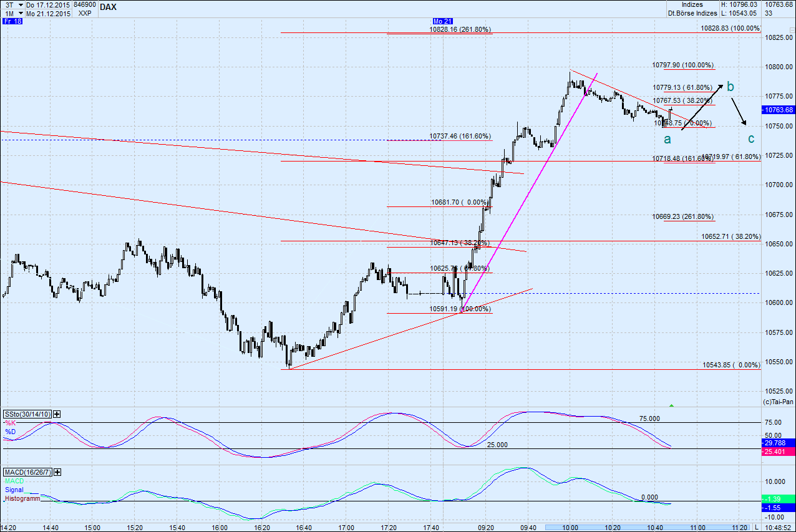Click the 10652.71 (38.20%) Fibonacci label
Image resolution: width=796 pixels, height=532 pixels.
[731, 237]
